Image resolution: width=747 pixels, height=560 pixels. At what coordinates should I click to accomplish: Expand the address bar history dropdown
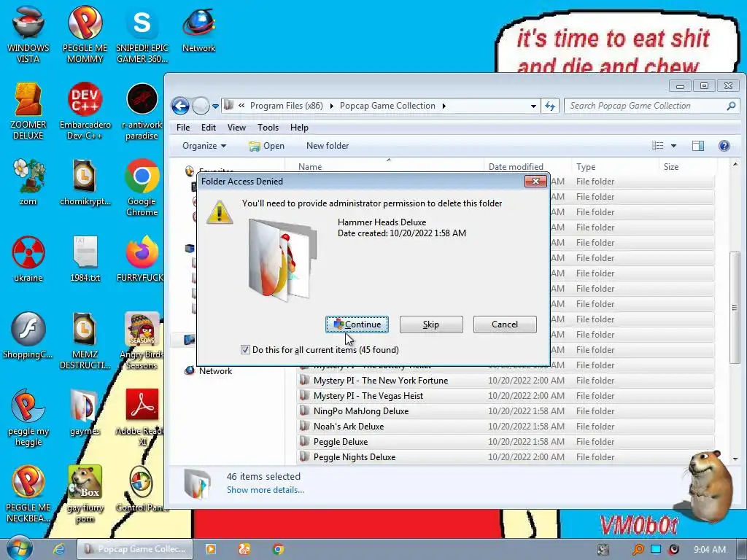pyautogui.click(x=533, y=106)
